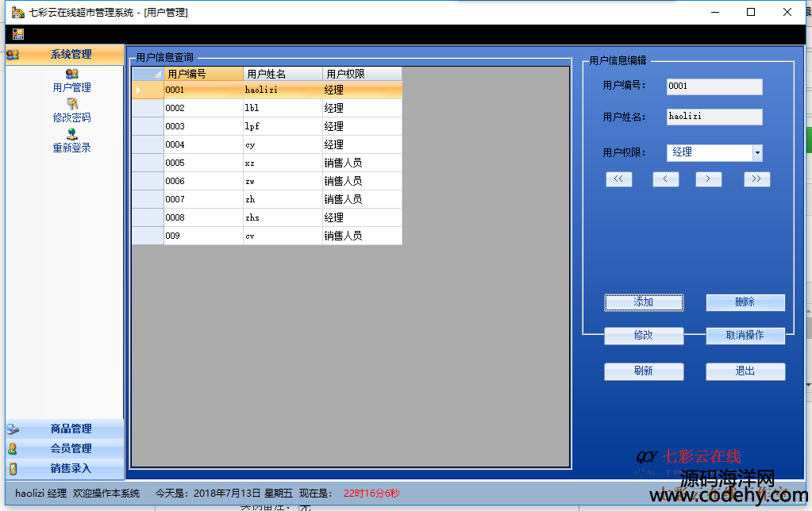The width and height of the screenshot is (812, 511).
Task: Jump to last record with >> button
Action: click(756, 179)
